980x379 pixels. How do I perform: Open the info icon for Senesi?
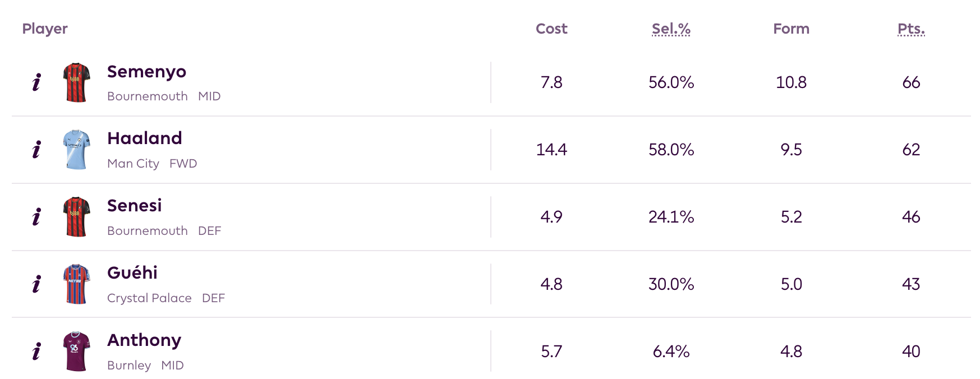36,217
